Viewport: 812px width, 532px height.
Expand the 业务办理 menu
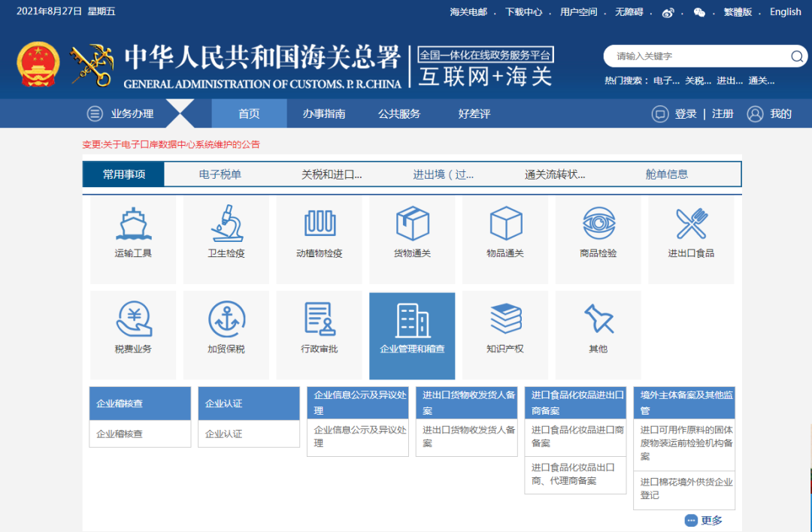click(132, 113)
